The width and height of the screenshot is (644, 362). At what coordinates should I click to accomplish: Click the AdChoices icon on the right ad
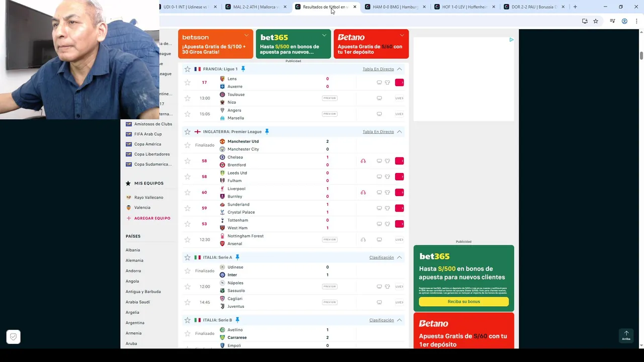511,40
